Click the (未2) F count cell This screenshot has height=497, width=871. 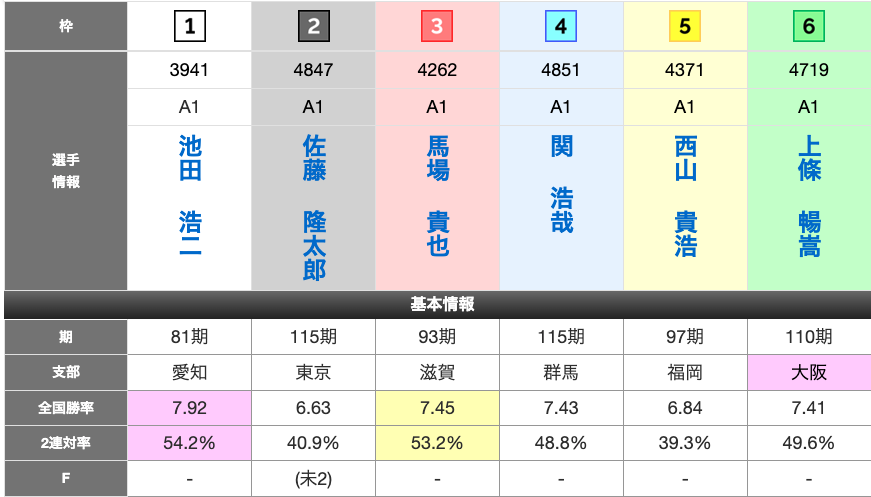[x=313, y=478]
